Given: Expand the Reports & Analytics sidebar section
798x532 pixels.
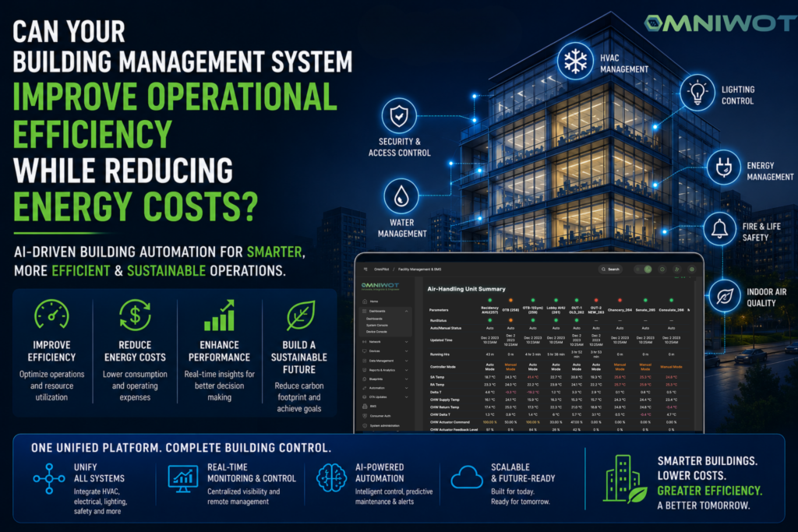Looking at the screenshot, I should (406, 370).
